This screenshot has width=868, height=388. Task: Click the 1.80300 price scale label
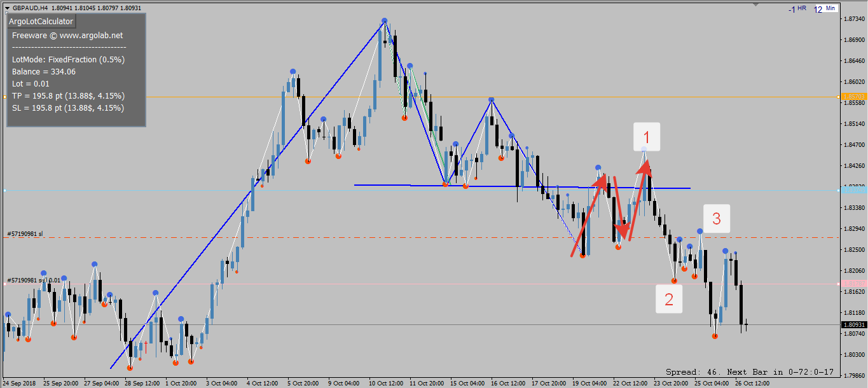click(854, 354)
